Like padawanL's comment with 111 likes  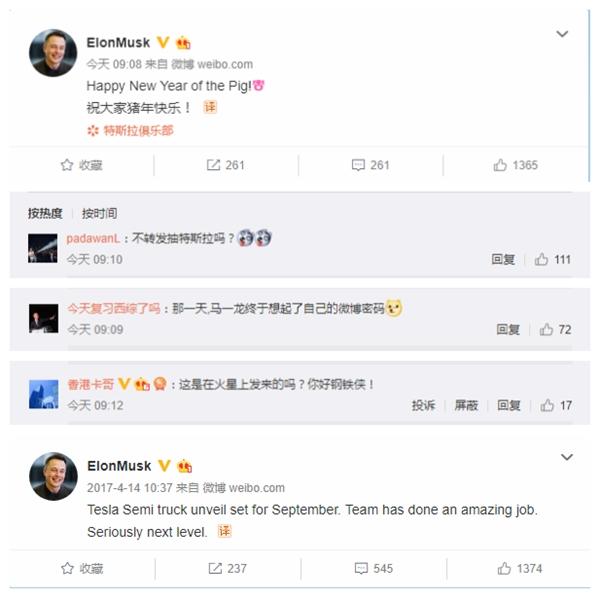click(x=553, y=259)
